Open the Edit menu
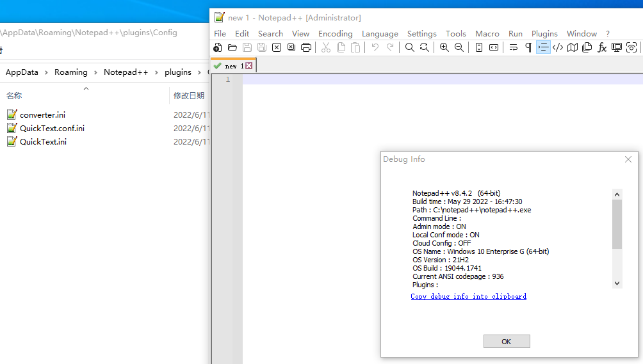The width and height of the screenshot is (643, 364). (x=242, y=33)
